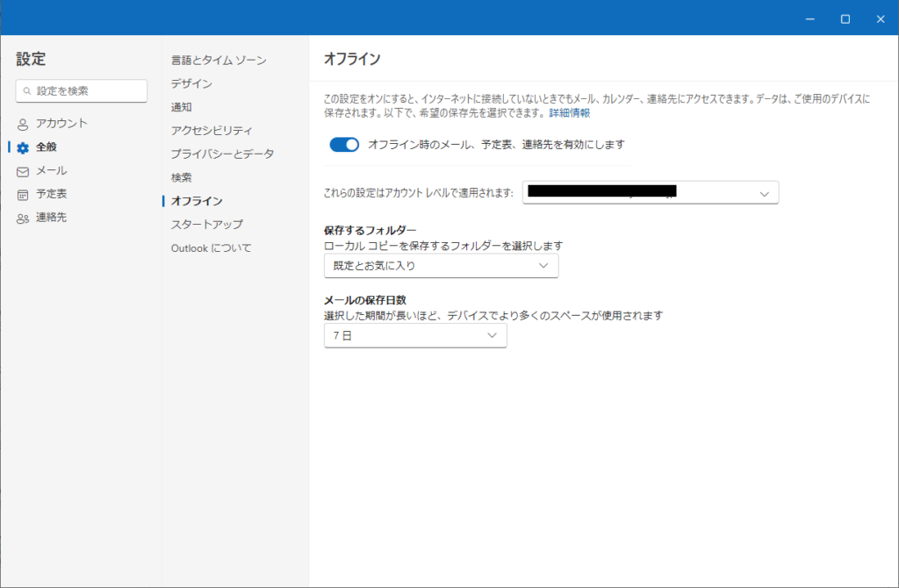Maximize the settings window
The image size is (899, 588).
click(845, 18)
